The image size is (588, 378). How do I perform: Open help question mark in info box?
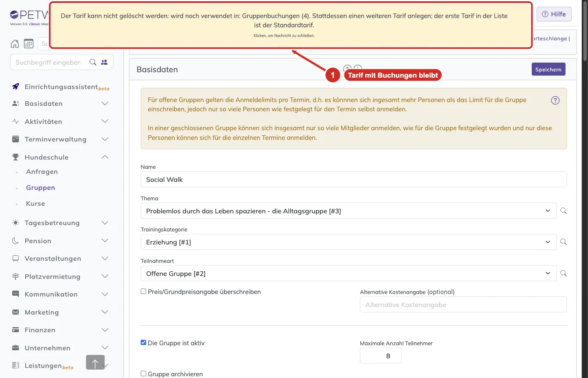coord(555,100)
